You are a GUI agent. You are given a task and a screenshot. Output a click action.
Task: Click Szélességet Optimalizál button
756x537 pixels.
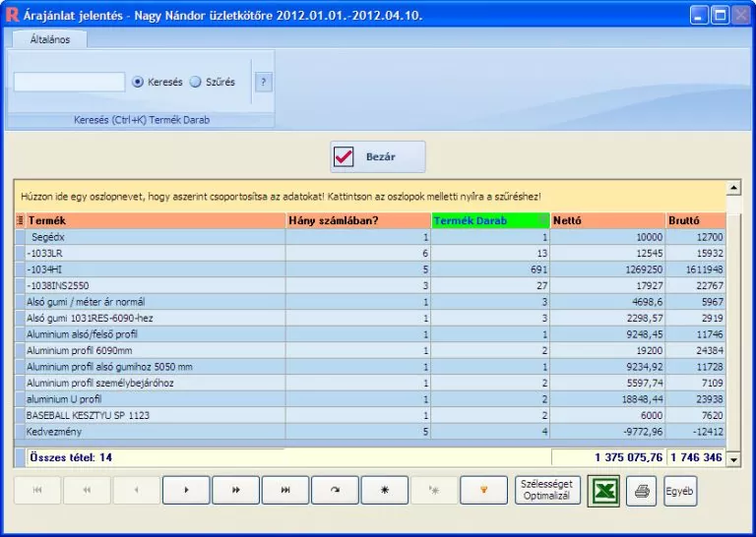point(548,490)
